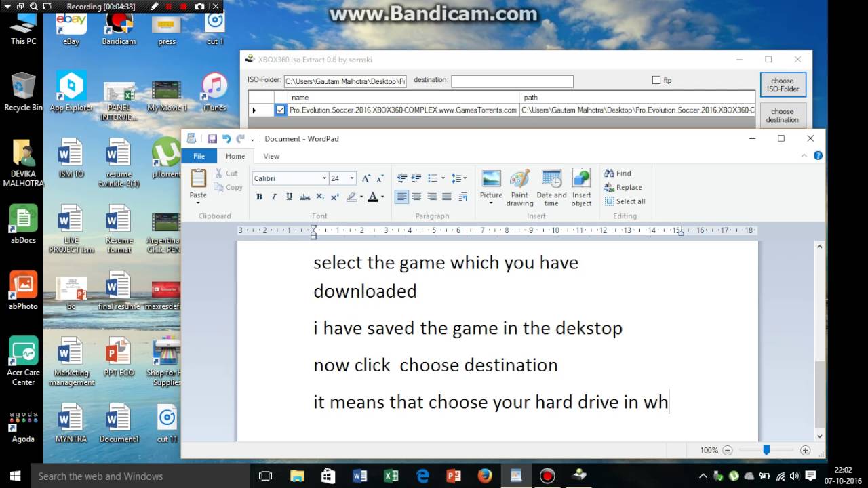Redo action in WordPad quick access toolbar
Image resolution: width=868 pixels, height=488 pixels.
click(x=240, y=138)
